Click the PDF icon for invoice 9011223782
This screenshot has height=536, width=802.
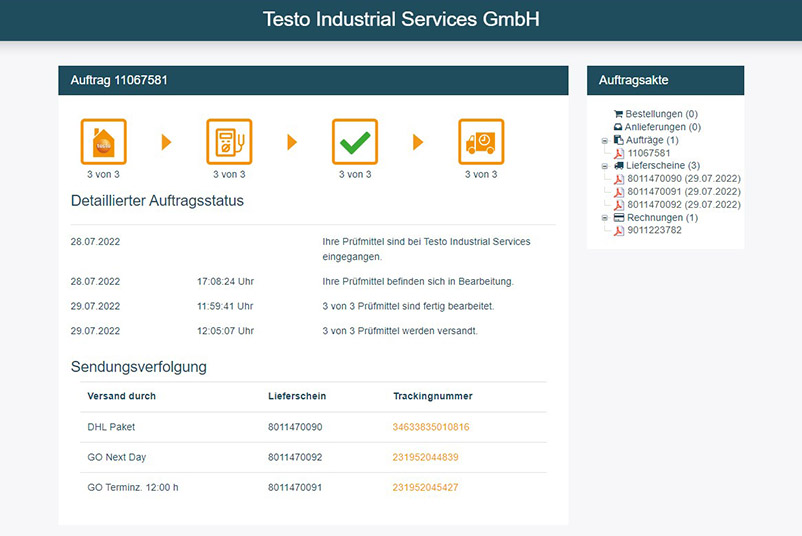pos(619,231)
